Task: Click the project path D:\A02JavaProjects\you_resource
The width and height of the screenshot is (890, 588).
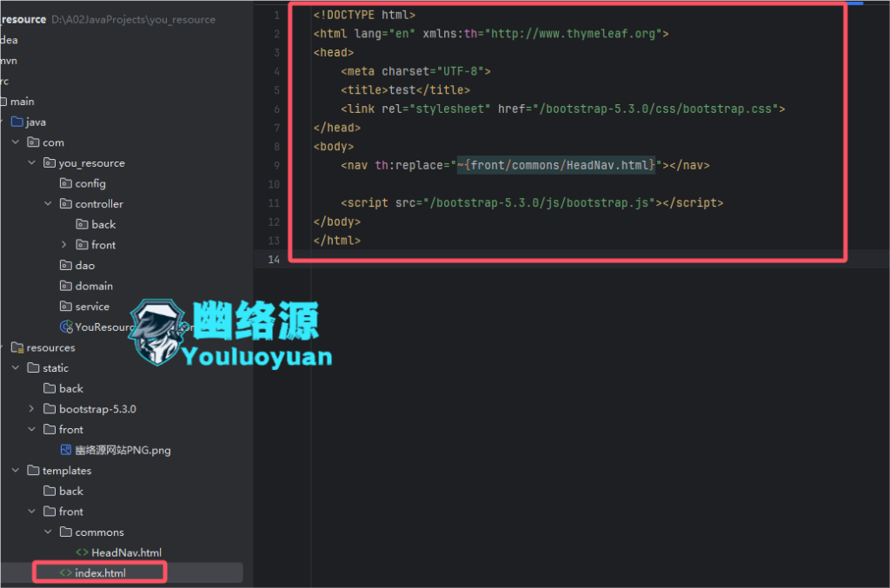Action: click(x=133, y=19)
